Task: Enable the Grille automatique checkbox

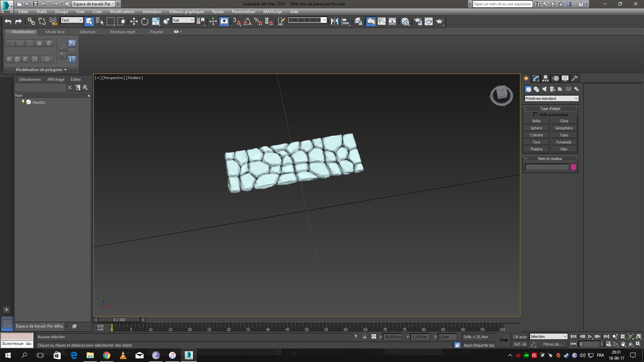Action: 535,115
